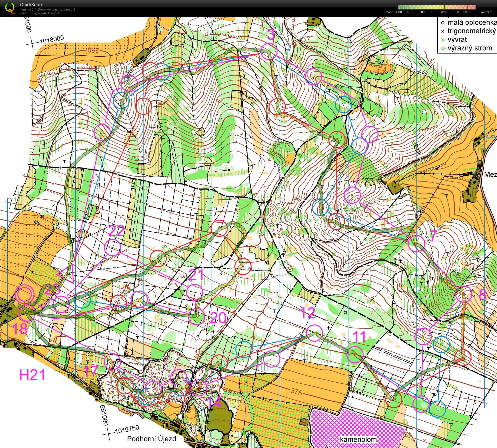Click the QuickRoute title text

pos(32,5)
